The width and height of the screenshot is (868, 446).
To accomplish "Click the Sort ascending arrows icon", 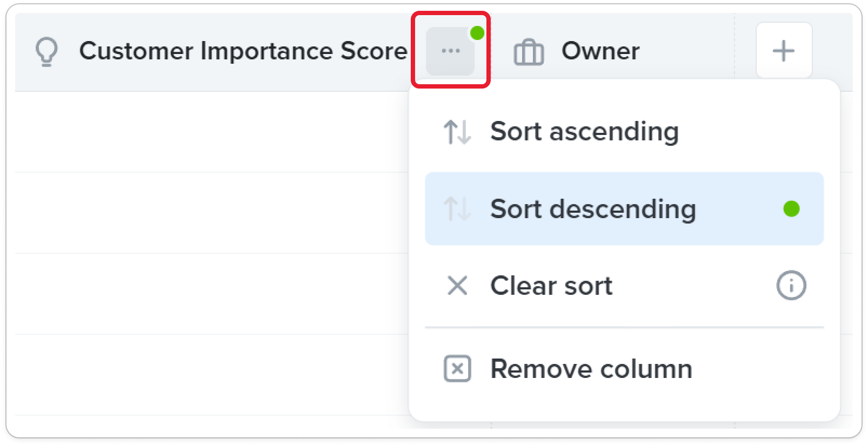I will pyautogui.click(x=457, y=132).
